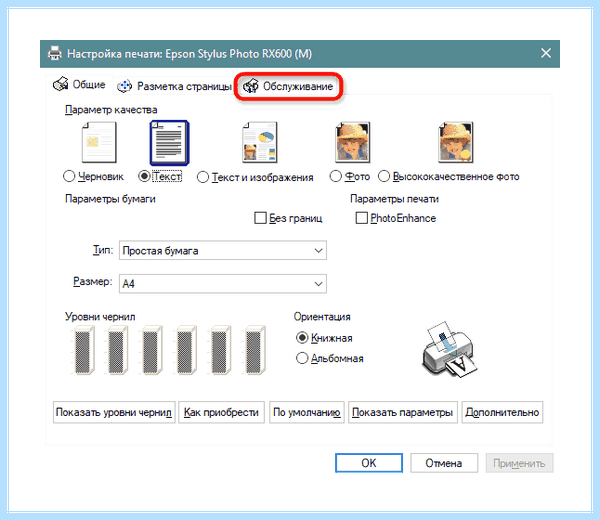Click the second ink cartridge level

pyautogui.click(x=116, y=350)
